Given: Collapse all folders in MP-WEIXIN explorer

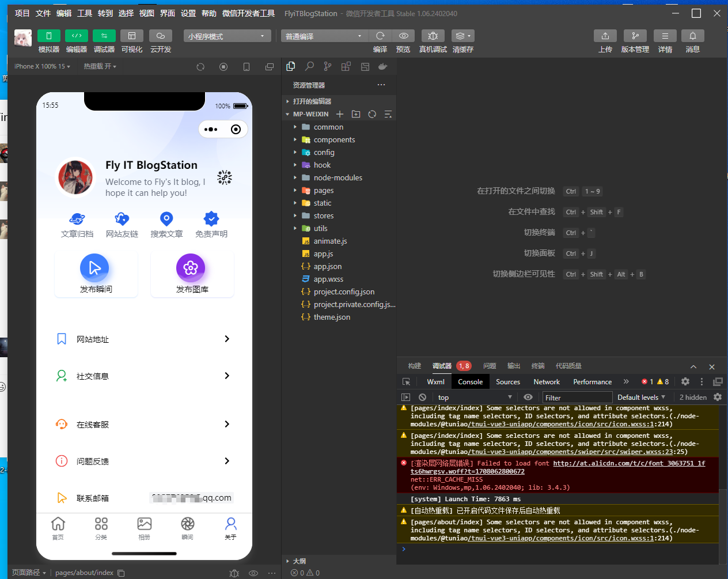Looking at the screenshot, I should 388,114.
